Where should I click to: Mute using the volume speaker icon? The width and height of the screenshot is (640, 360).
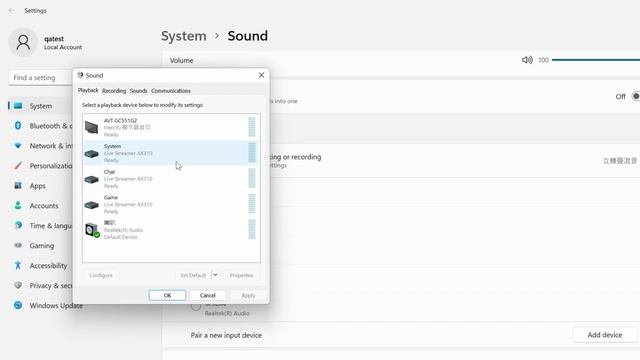point(527,60)
